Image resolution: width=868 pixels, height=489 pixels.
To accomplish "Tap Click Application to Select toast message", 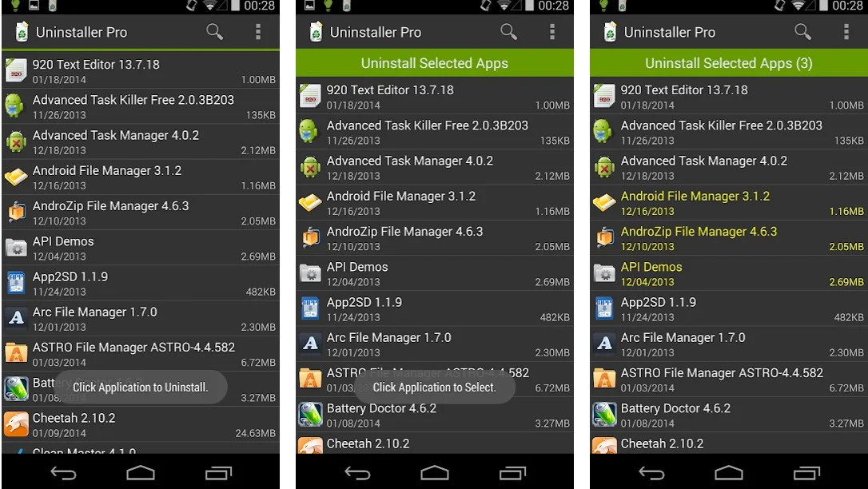I will point(435,388).
